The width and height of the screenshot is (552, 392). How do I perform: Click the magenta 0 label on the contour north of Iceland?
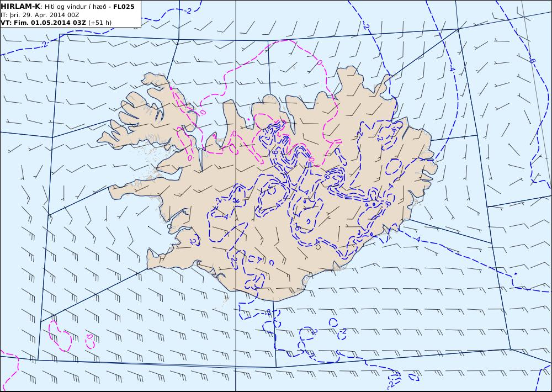click(319, 63)
